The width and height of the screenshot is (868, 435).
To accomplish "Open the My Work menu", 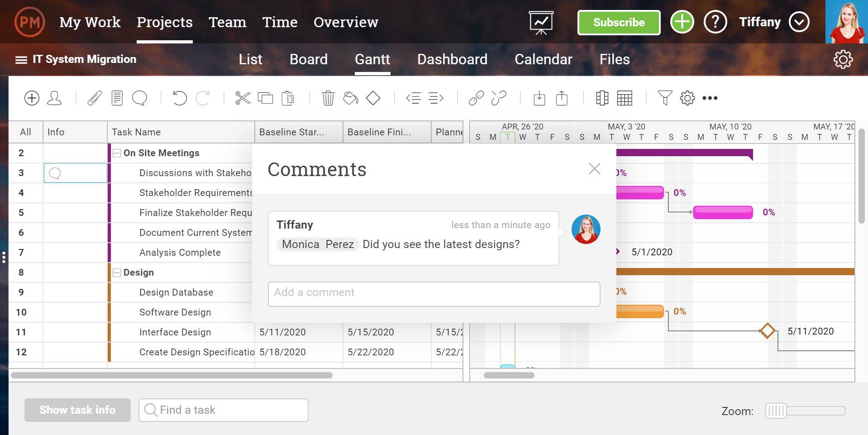I will click(90, 22).
